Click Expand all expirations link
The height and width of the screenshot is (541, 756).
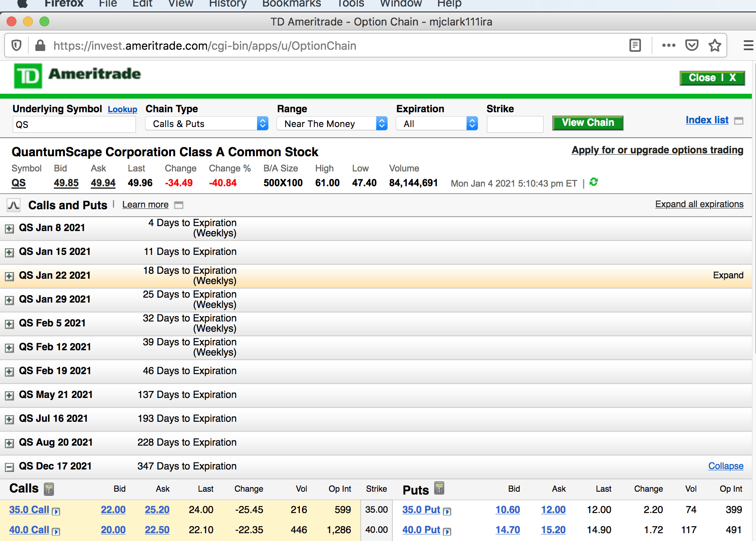[699, 204]
